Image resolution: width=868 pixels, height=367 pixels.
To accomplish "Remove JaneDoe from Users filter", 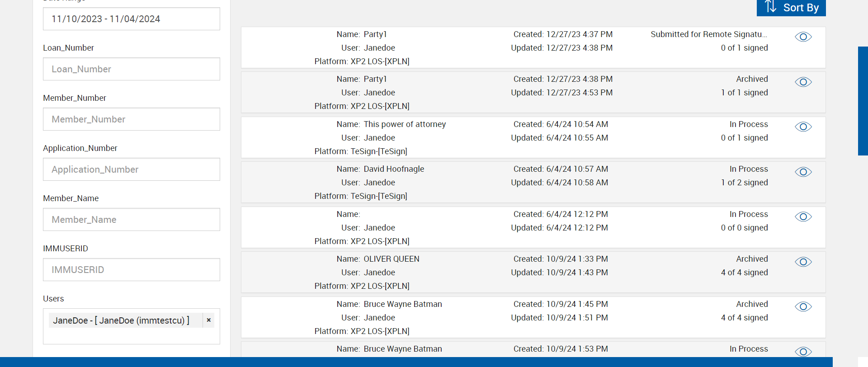I will [x=208, y=320].
